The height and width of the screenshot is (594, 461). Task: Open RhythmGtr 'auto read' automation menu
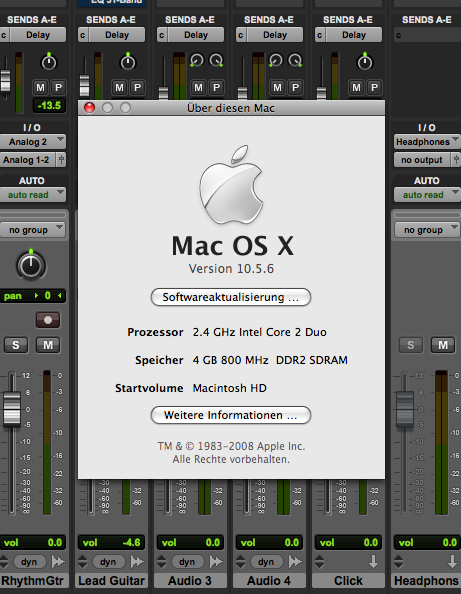(33, 195)
